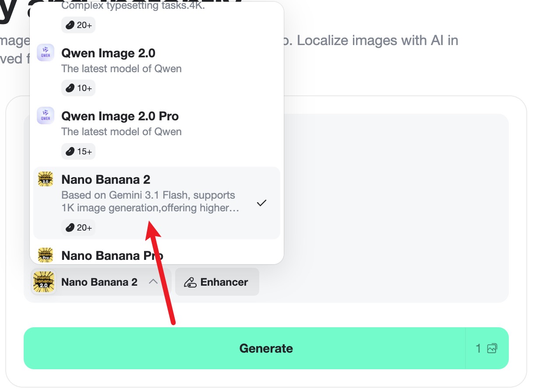Collapse the model dropdown with the up chevron

coord(154,282)
